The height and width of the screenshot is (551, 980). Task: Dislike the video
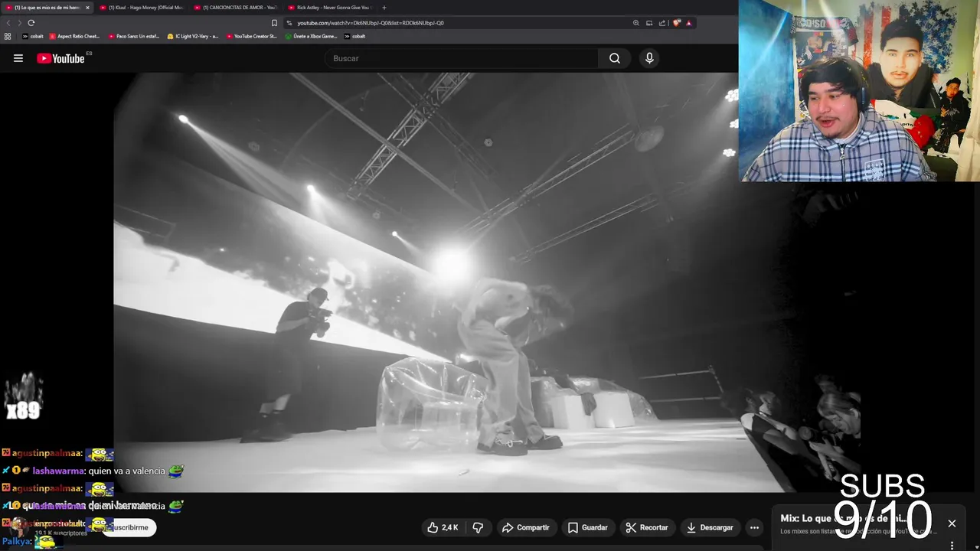point(478,527)
